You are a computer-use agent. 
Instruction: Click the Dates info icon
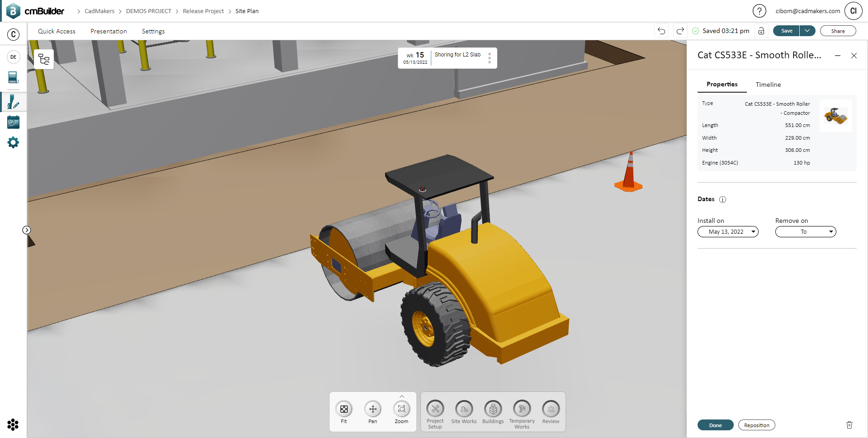722,199
